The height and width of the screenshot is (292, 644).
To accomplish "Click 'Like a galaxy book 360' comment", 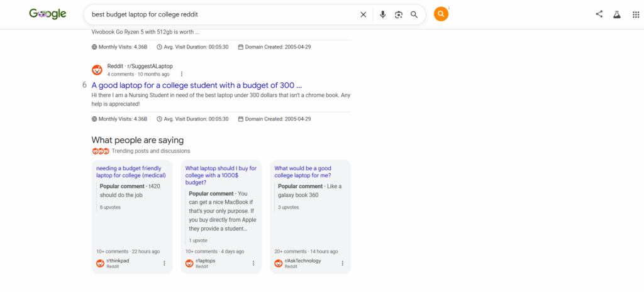I will coord(309,191).
